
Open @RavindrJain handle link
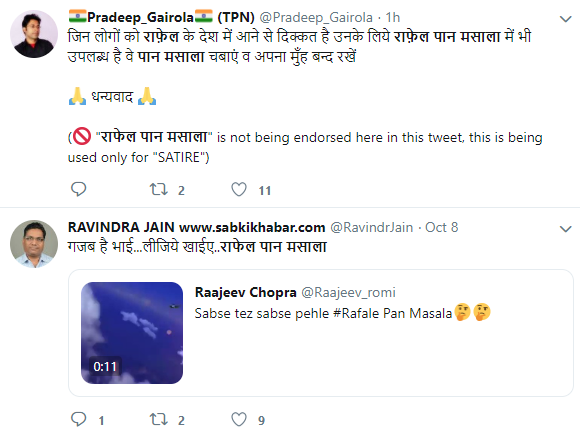(371, 227)
